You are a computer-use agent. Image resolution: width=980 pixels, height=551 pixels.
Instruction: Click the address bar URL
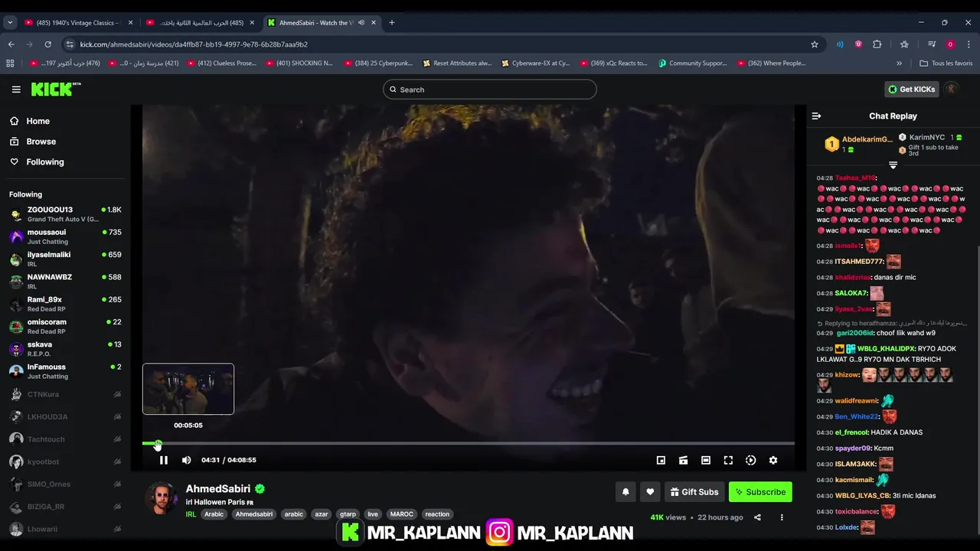click(194, 44)
